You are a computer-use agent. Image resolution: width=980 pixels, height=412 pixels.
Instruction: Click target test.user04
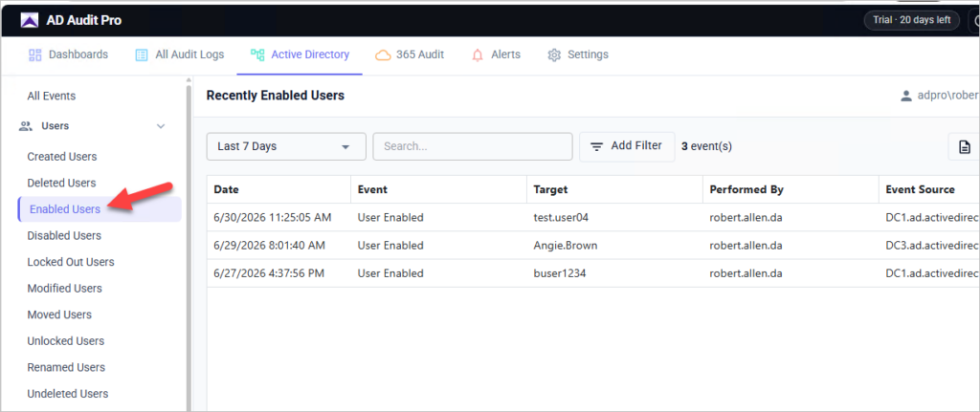coord(561,218)
